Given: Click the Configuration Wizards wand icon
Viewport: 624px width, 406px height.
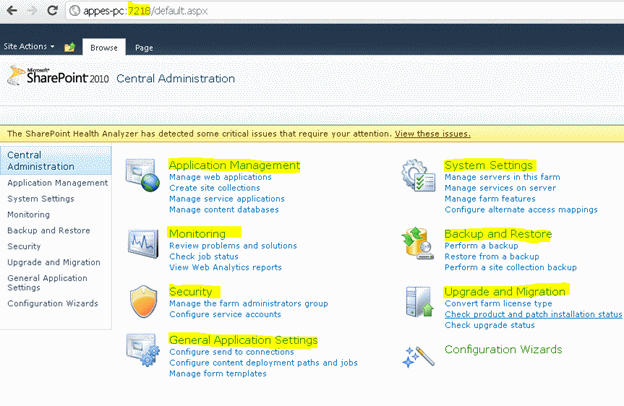Looking at the screenshot, I should tap(418, 356).
